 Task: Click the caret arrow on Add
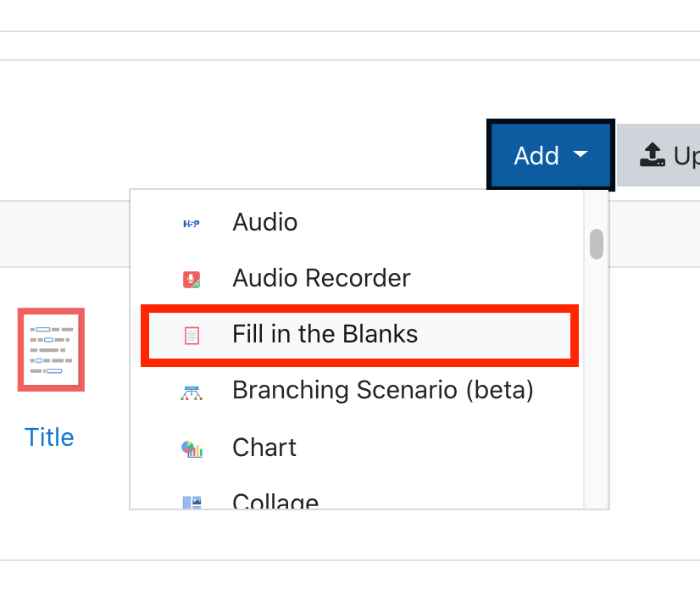pos(581,154)
